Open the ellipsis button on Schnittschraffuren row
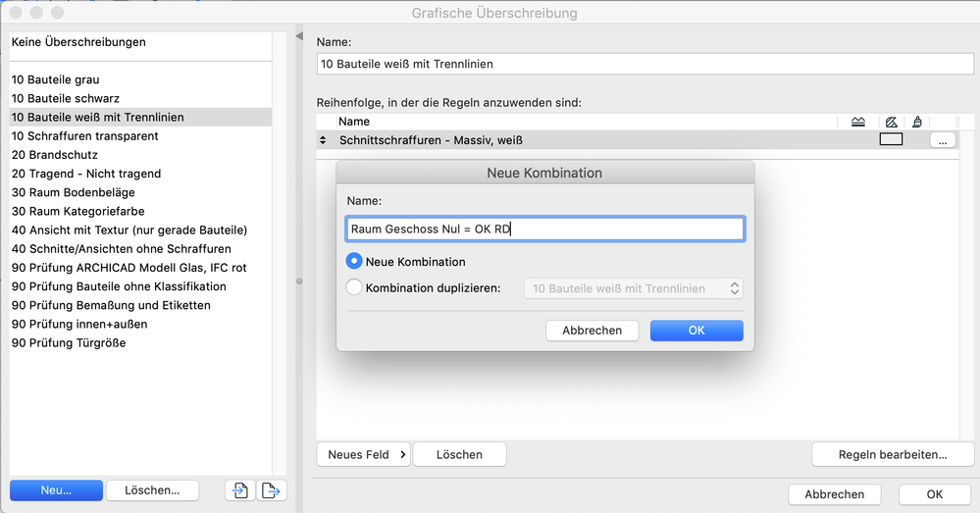980x513 pixels. (x=942, y=140)
